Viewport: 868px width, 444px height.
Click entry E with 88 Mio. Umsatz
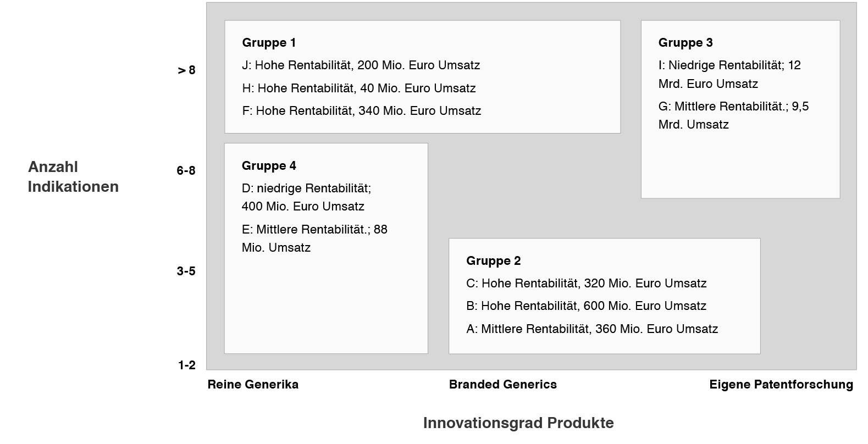click(314, 238)
